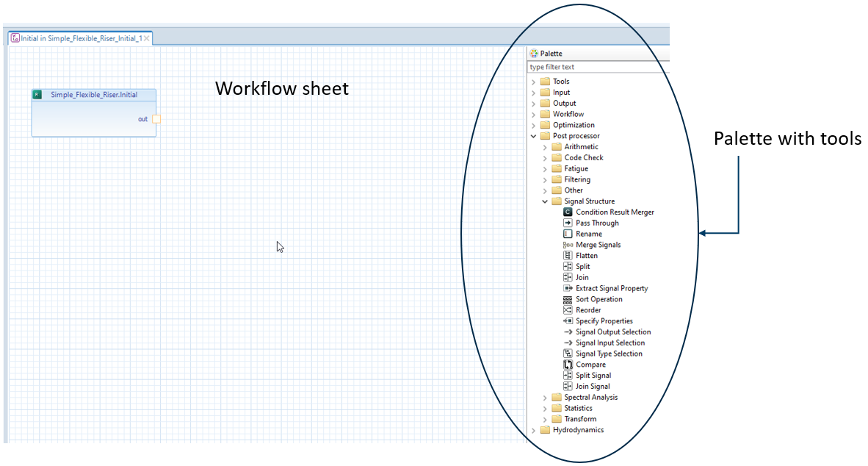Select the Extract Signal Property icon
868x466 pixels.
point(568,289)
